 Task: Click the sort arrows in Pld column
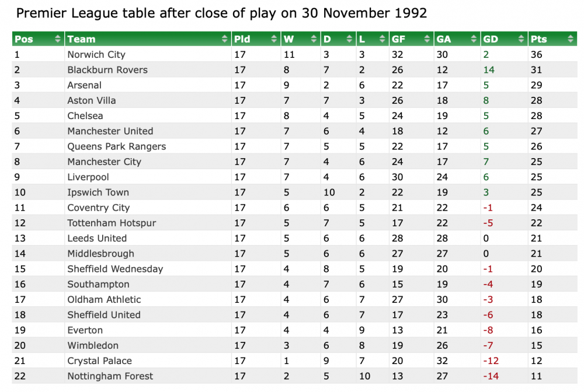tap(274, 39)
